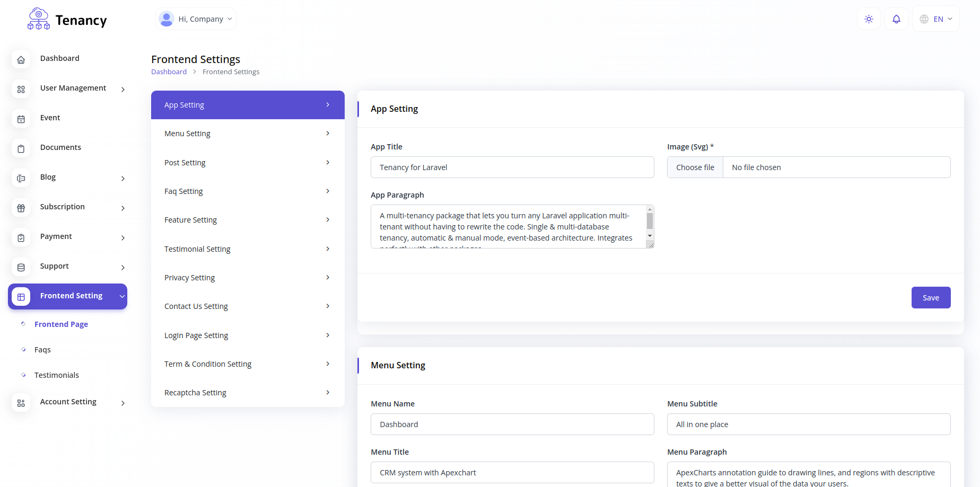Image resolution: width=980 pixels, height=487 pixels.
Task: Click the App Title input field
Action: [512, 167]
